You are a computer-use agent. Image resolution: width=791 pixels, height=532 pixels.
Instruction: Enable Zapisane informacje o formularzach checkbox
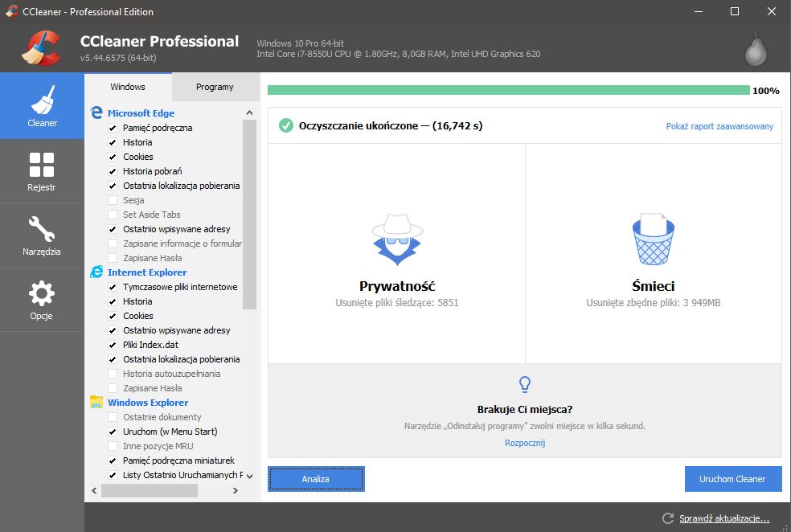point(113,243)
